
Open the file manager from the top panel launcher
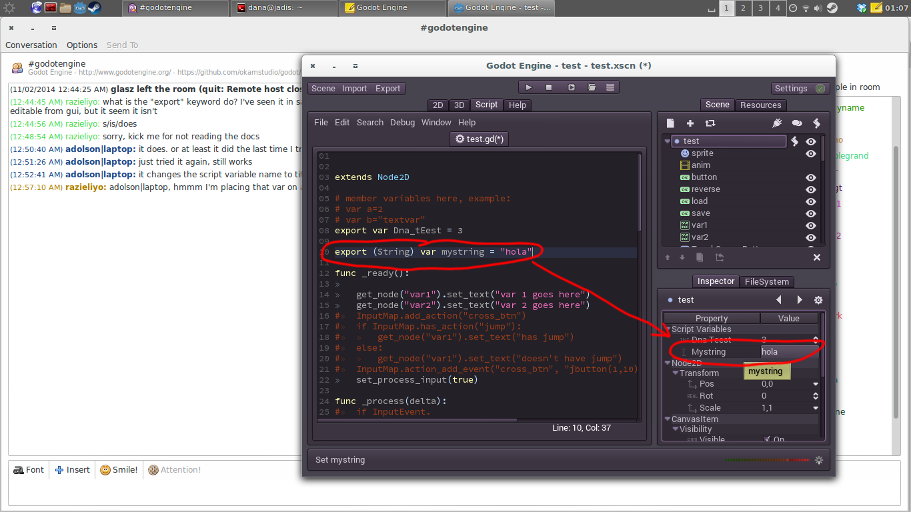pyautogui.click(x=65, y=8)
